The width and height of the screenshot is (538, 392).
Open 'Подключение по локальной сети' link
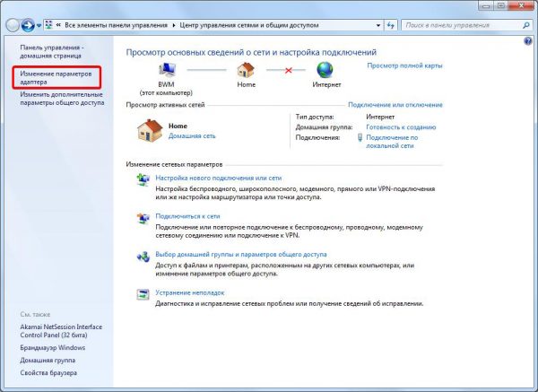(392, 142)
